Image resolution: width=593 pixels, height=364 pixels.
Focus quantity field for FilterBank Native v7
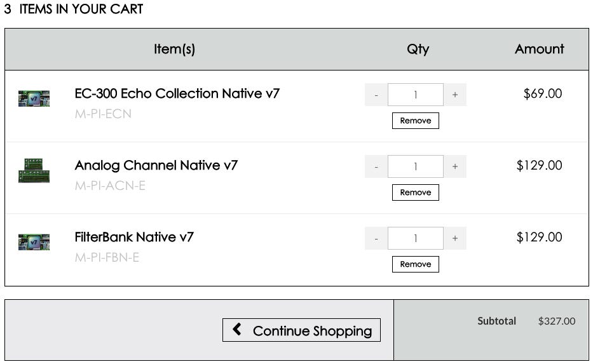(415, 238)
